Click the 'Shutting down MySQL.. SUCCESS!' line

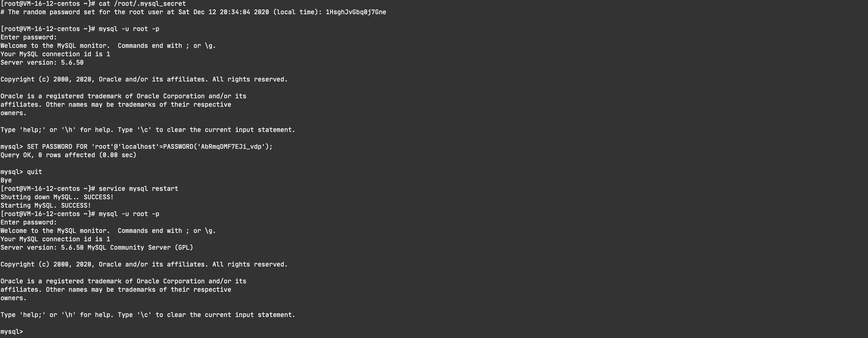tap(57, 197)
